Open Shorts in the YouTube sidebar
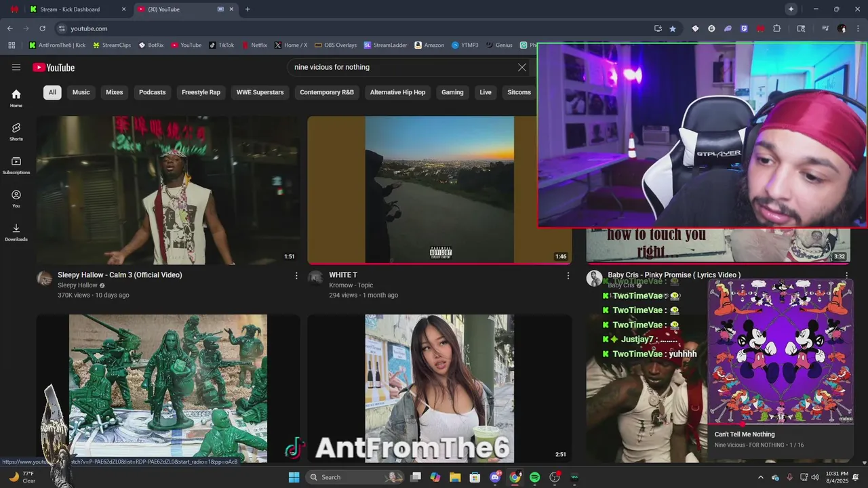 tap(16, 131)
